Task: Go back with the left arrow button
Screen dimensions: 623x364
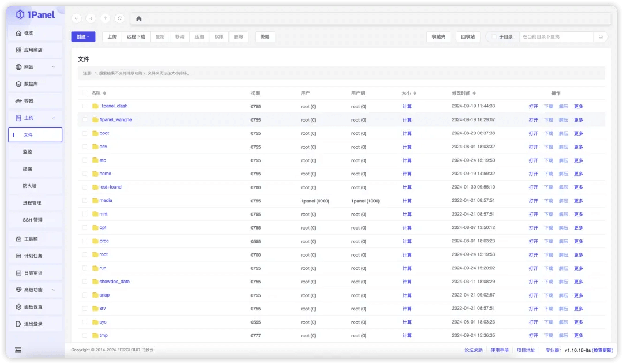Action: pos(77,18)
